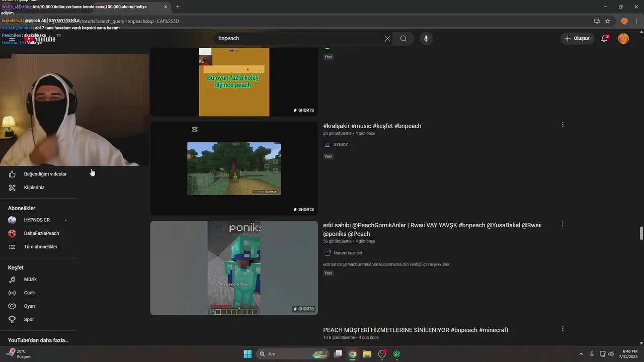The width and height of the screenshot is (644, 362).
Task: Open options menu for PEACH MÜŞTERİ video
Action: (x=562, y=329)
